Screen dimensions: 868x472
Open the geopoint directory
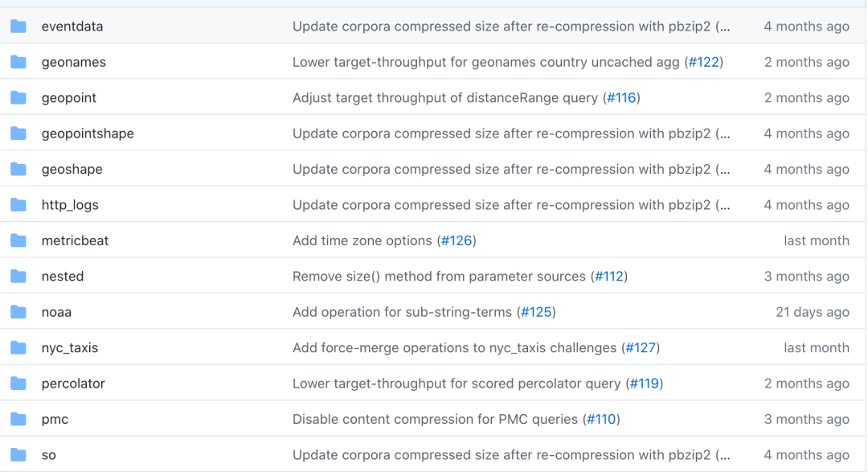tap(69, 98)
